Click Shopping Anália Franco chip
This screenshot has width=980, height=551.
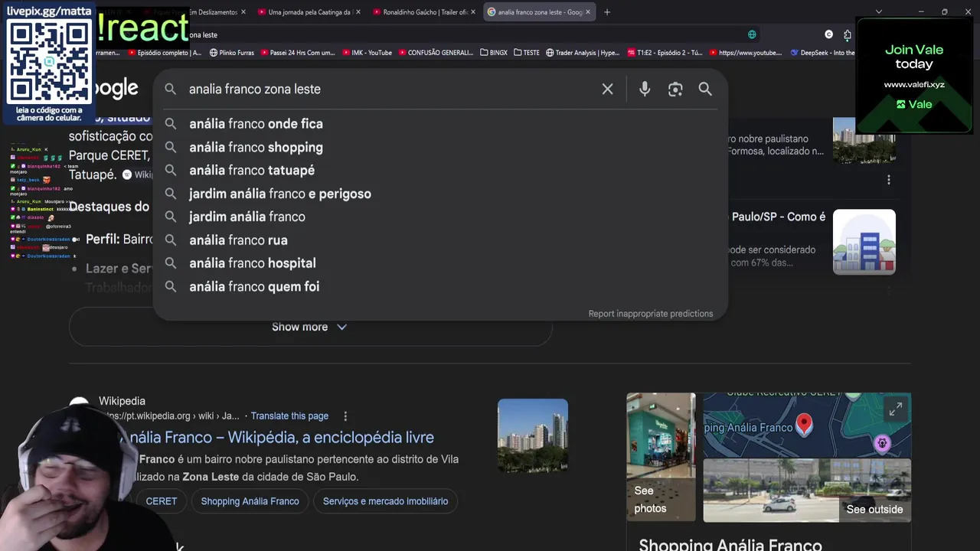(250, 501)
